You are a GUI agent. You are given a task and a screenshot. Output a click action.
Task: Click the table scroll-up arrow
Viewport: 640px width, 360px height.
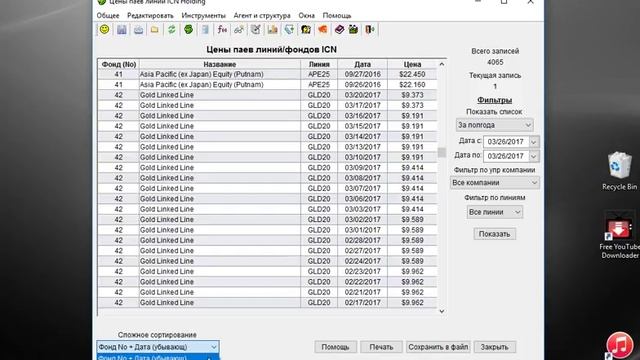click(442, 64)
